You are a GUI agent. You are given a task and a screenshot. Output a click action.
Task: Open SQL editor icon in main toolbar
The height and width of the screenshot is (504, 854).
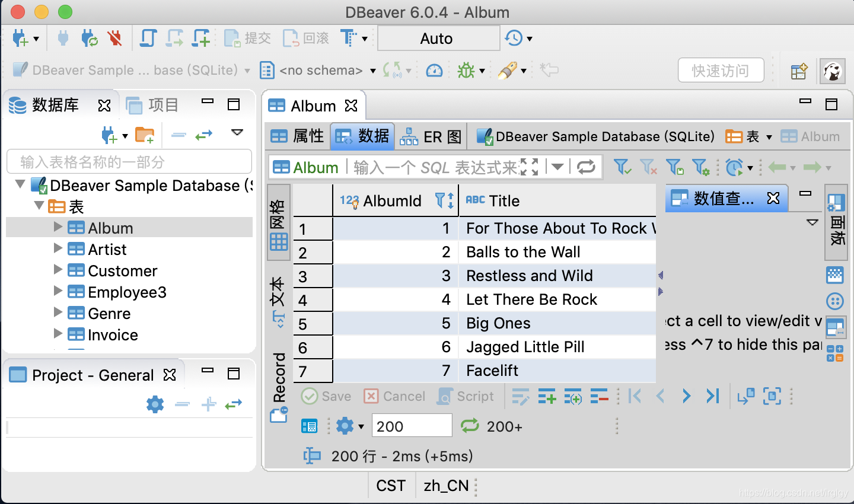click(148, 39)
